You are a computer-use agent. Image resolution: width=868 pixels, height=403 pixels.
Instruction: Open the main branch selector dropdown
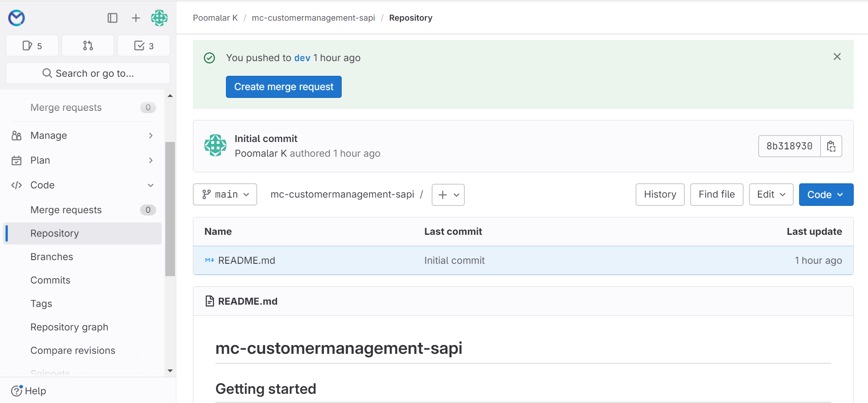pos(225,194)
